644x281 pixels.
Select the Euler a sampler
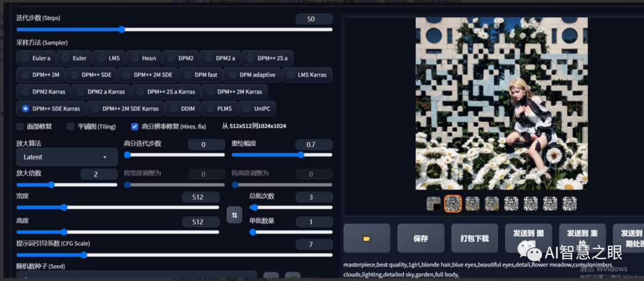(x=36, y=58)
